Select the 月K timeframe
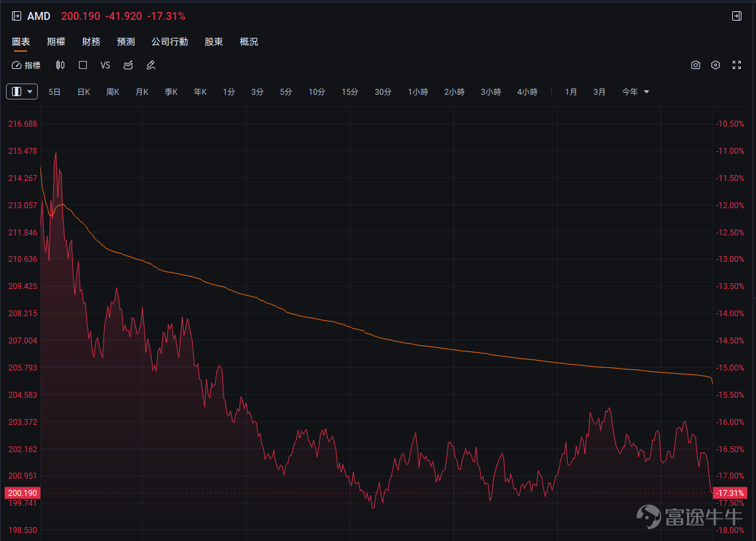 [x=142, y=91]
